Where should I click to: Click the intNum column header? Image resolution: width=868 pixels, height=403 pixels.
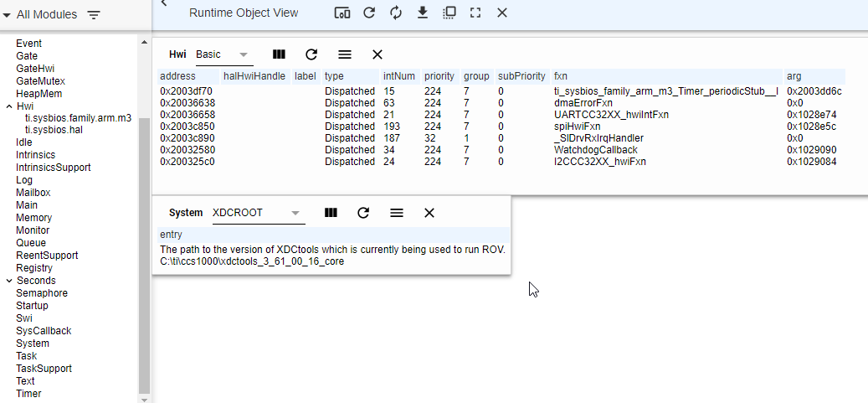pos(399,76)
